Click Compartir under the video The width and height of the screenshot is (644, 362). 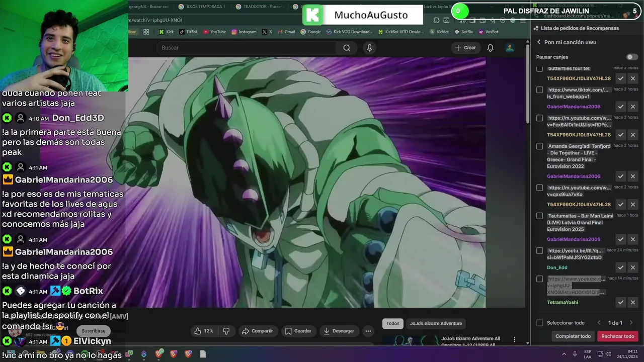pos(257,331)
